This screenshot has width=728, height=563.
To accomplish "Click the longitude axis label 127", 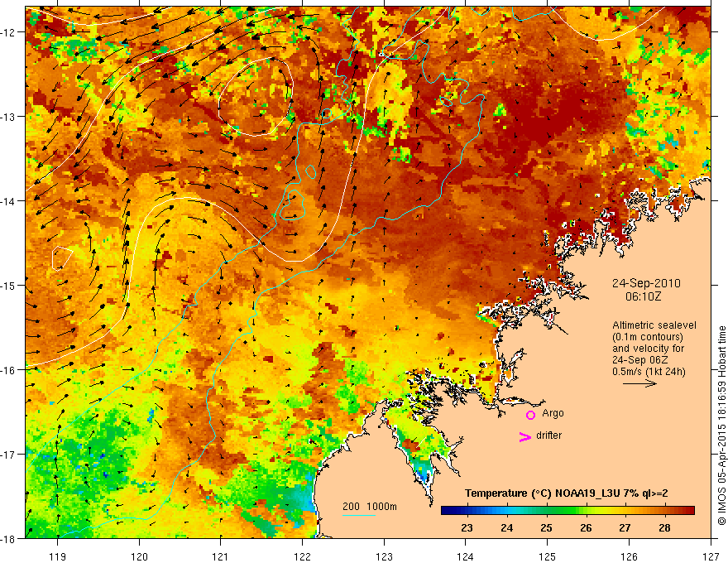I will [711, 556].
